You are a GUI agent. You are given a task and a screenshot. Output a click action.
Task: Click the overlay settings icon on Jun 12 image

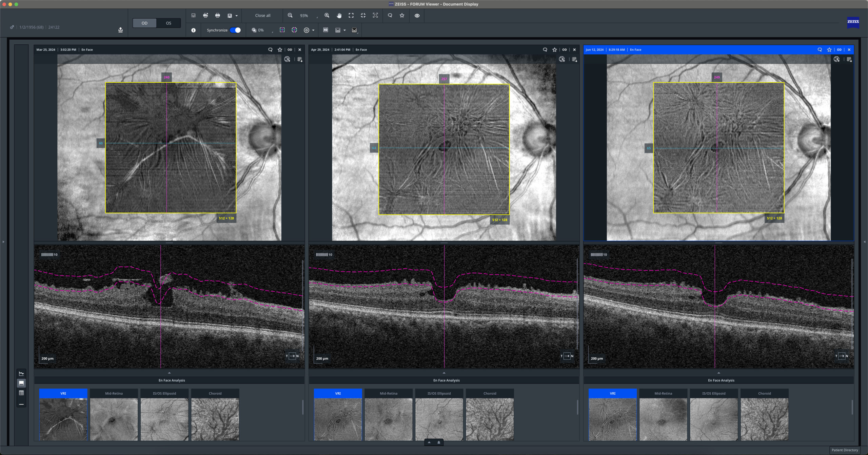[x=836, y=59]
